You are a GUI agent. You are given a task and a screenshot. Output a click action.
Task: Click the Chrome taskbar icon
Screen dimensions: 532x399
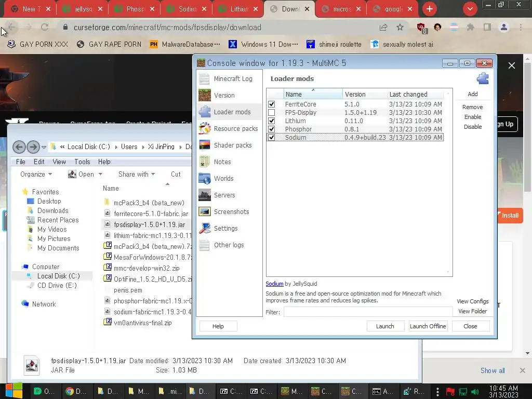point(76,391)
